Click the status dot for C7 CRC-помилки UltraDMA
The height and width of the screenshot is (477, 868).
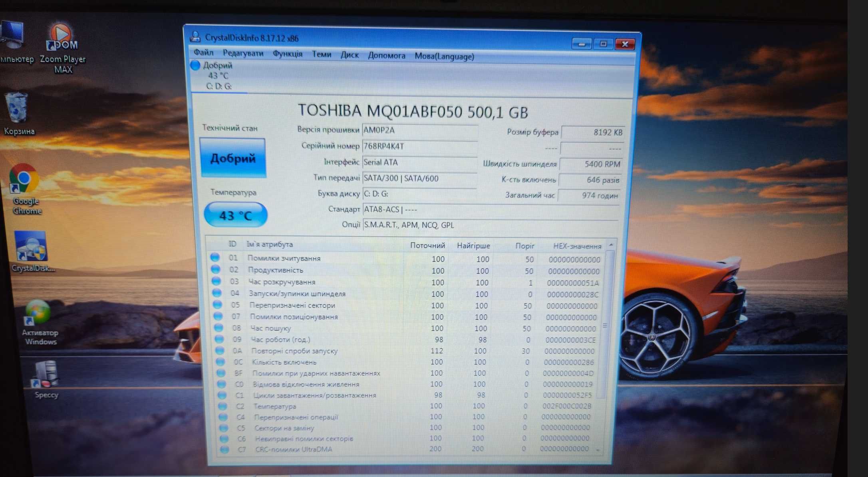click(x=224, y=449)
